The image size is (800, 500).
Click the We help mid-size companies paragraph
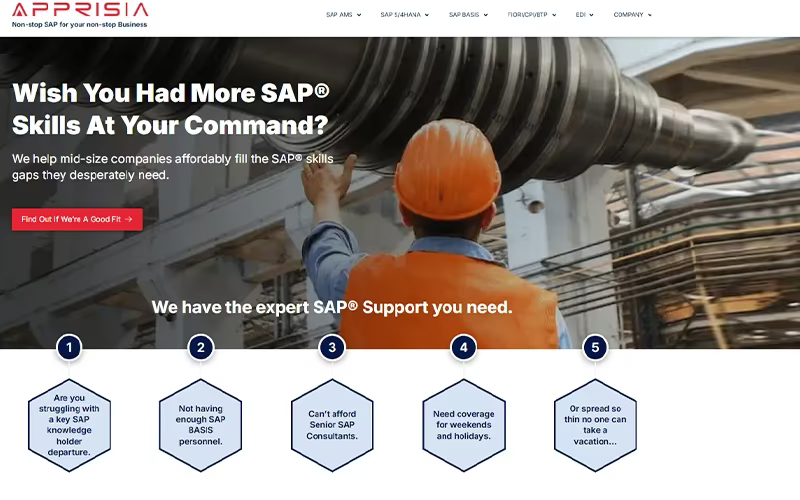point(172,167)
